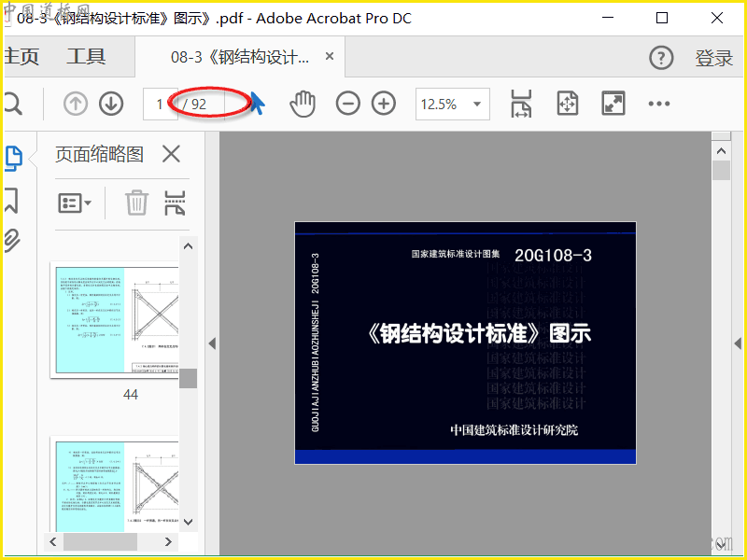Click document view scroll up arrow
The width and height of the screenshot is (747, 560).
[721, 151]
